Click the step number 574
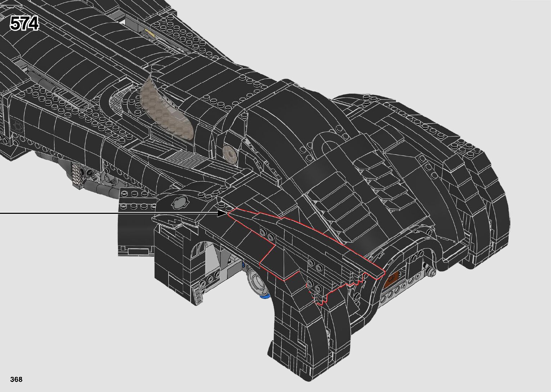551x392 pixels. tap(24, 24)
